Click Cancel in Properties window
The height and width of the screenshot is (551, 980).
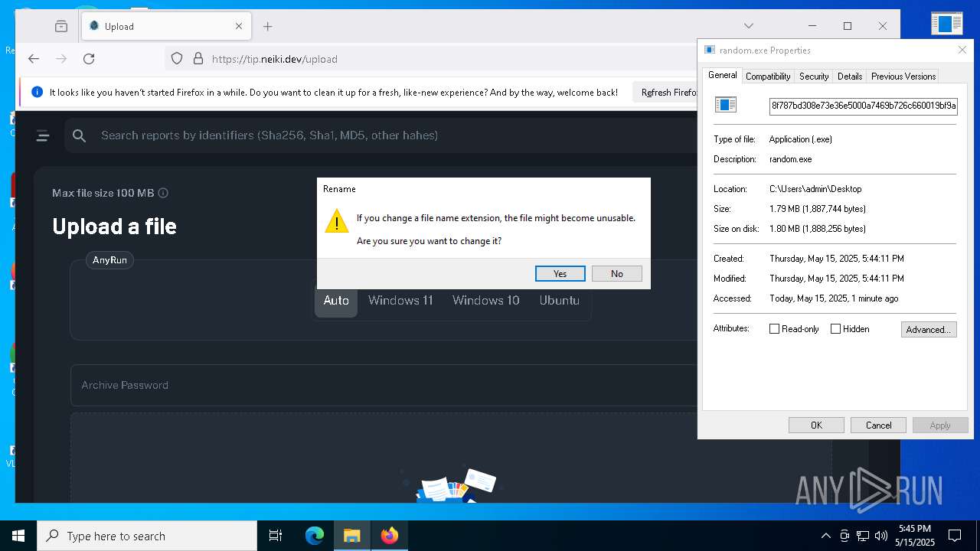point(878,425)
